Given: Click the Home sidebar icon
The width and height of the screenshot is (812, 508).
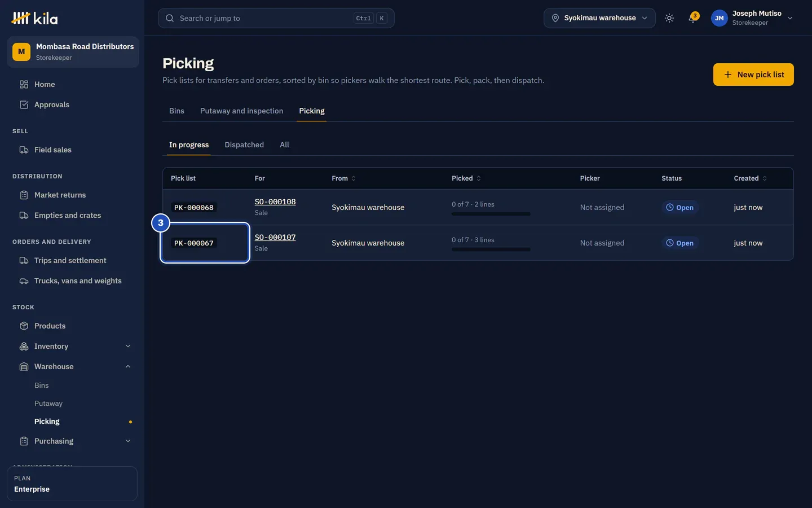Looking at the screenshot, I should (x=24, y=85).
